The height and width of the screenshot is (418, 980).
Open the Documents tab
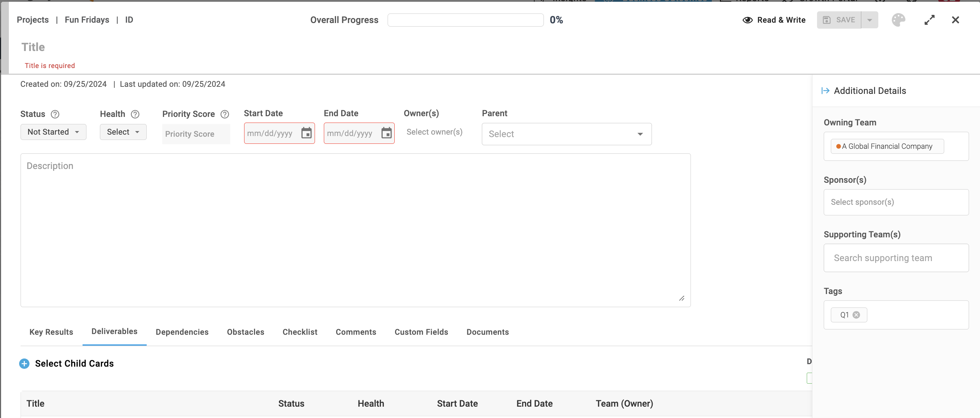pos(488,332)
